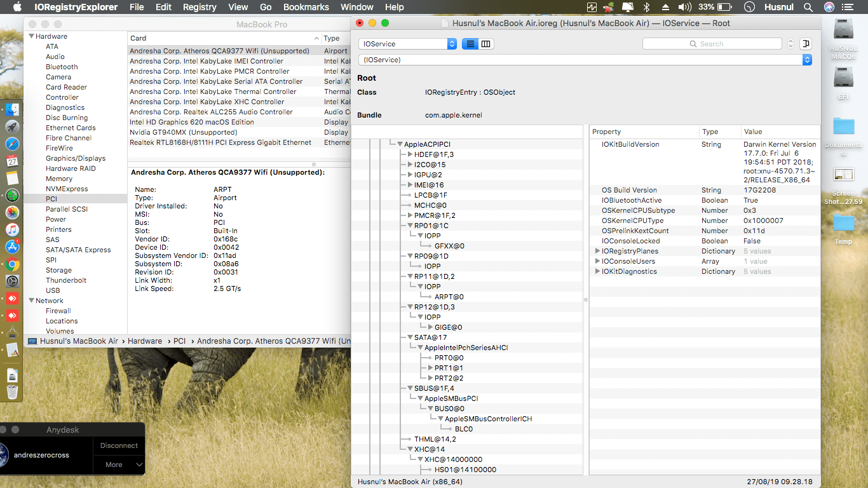This screenshot has height=488, width=868.
Task: Open Notes app in the dock
Action: pyautogui.click(x=12, y=178)
